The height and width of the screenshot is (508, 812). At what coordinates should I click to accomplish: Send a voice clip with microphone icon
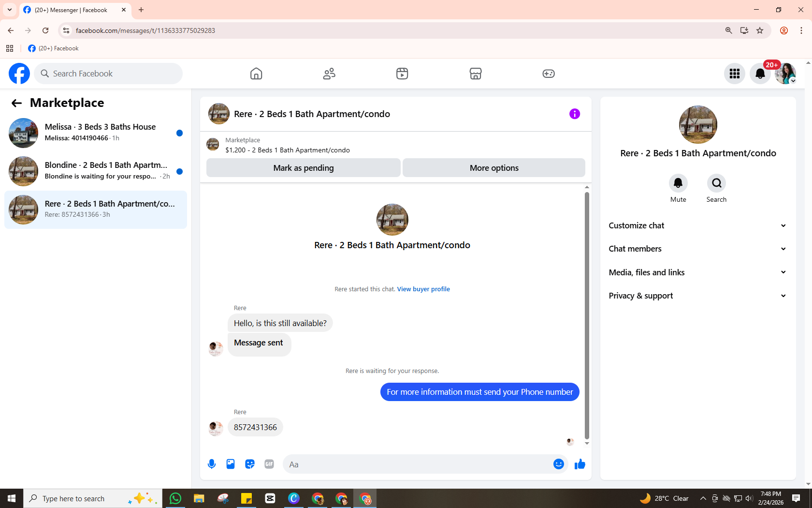212,464
